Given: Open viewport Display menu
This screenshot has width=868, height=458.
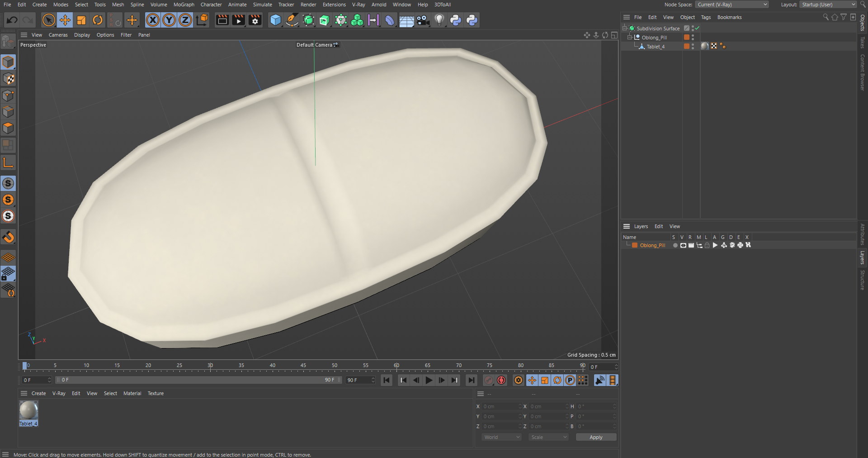Looking at the screenshot, I should 82,35.
